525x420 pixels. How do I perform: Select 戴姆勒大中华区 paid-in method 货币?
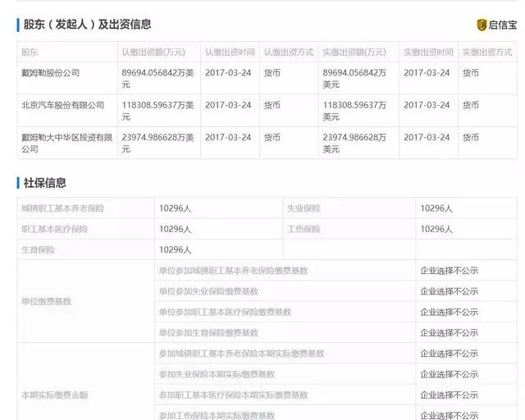470,137
